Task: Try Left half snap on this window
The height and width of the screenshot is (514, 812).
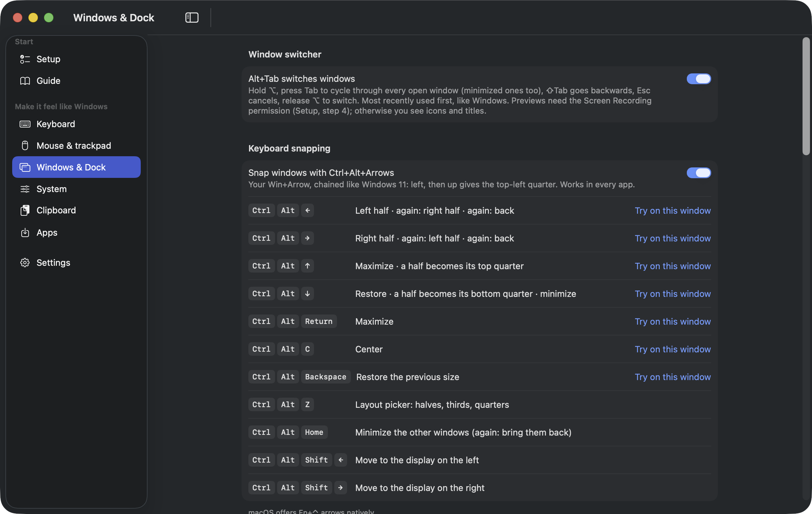Action: click(673, 211)
